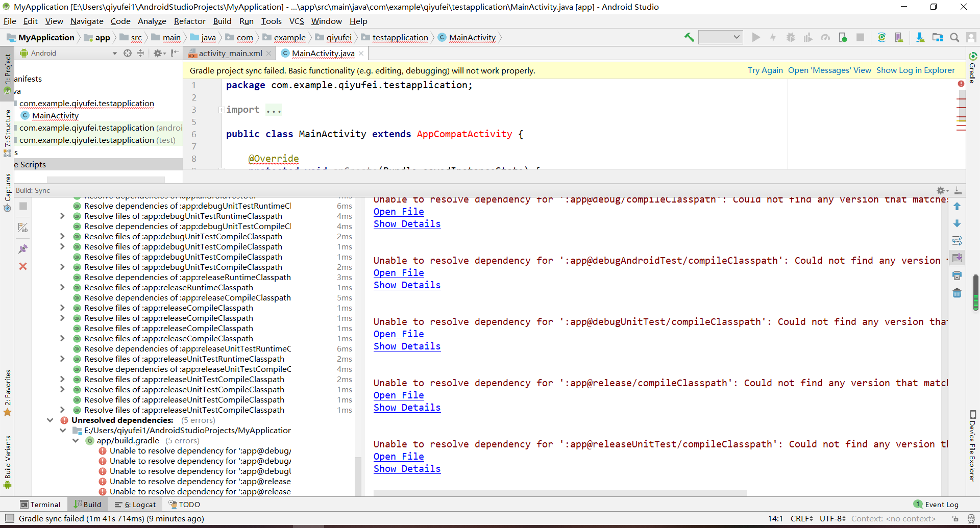Expand Resolve files of :app:releaseRuntimeClasspath row
The height and width of the screenshot is (528, 980).
62,287
